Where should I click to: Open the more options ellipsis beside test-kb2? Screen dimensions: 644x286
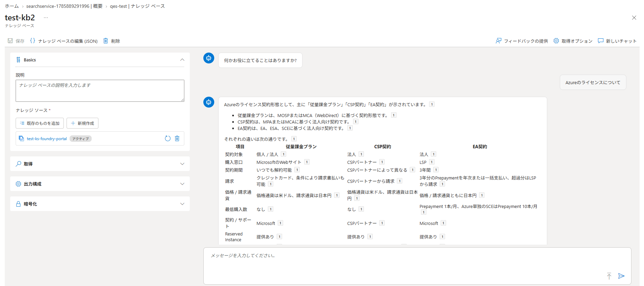pyautogui.click(x=46, y=18)
